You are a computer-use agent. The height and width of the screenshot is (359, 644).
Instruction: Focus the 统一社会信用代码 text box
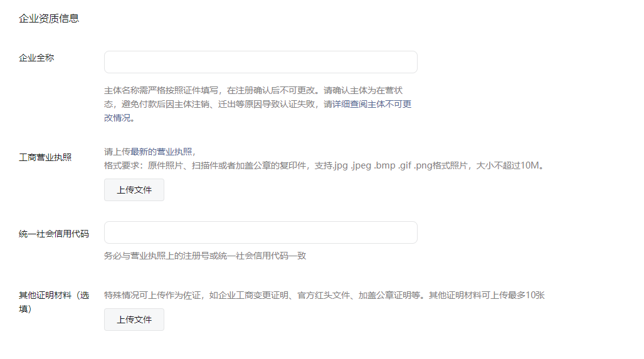tap(260, 232)
